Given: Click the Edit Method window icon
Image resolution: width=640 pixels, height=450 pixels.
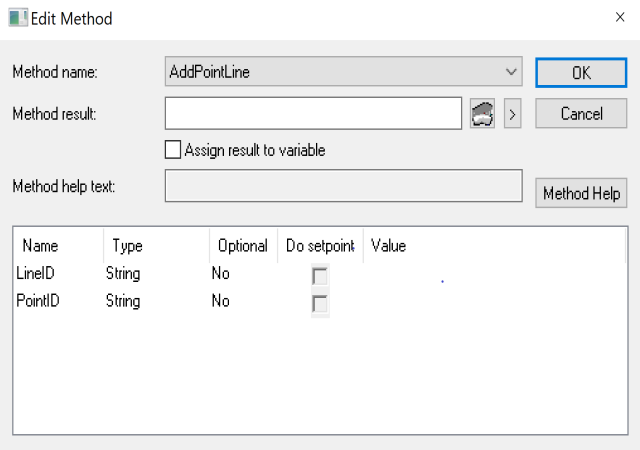Looking at the screenshot, I should (18, 18).
